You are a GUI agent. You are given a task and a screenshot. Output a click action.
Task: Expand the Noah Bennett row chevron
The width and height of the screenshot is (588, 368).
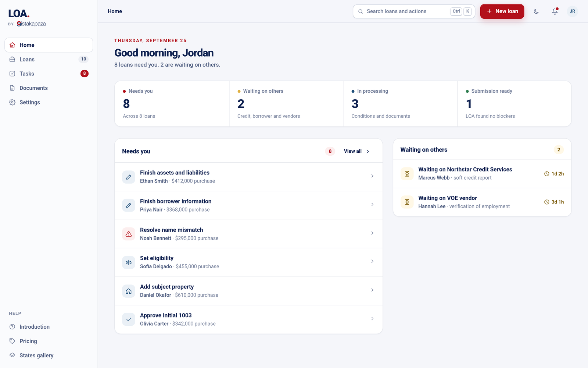(372, 233)
